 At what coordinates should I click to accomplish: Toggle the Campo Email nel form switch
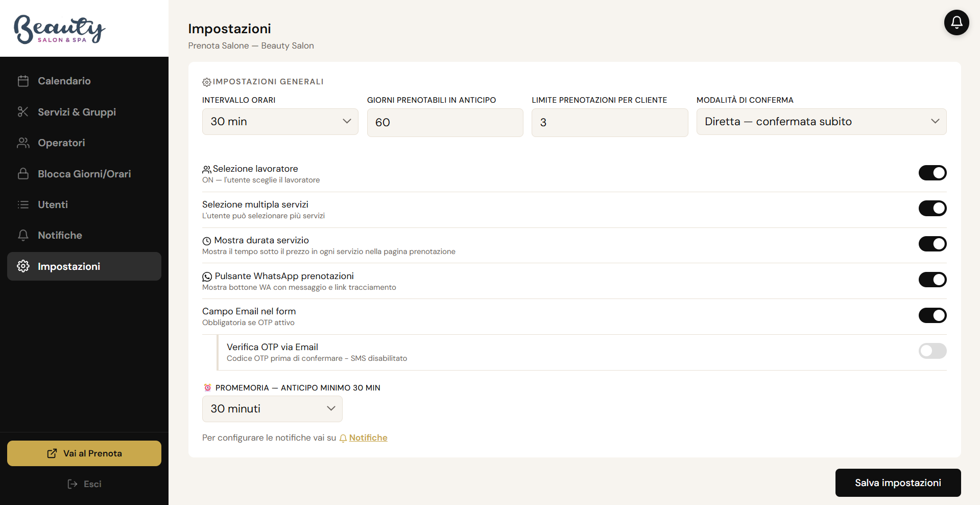pyautogui.click(x=933, y=315)
